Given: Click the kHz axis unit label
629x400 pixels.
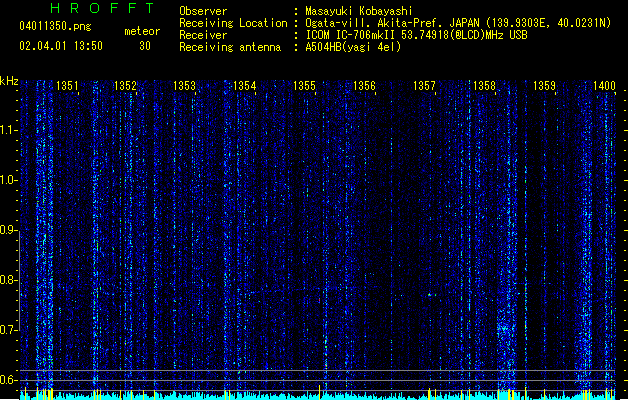Looking at the screenshot, I should coord(9,81).
